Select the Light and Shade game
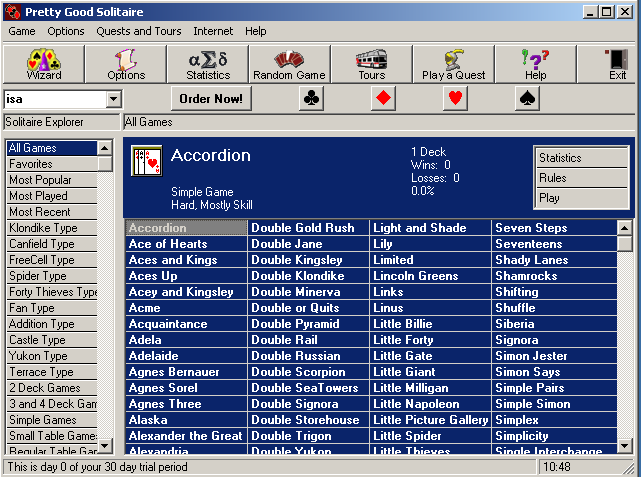This screenshot has width=641, height=477. (430, 228)
